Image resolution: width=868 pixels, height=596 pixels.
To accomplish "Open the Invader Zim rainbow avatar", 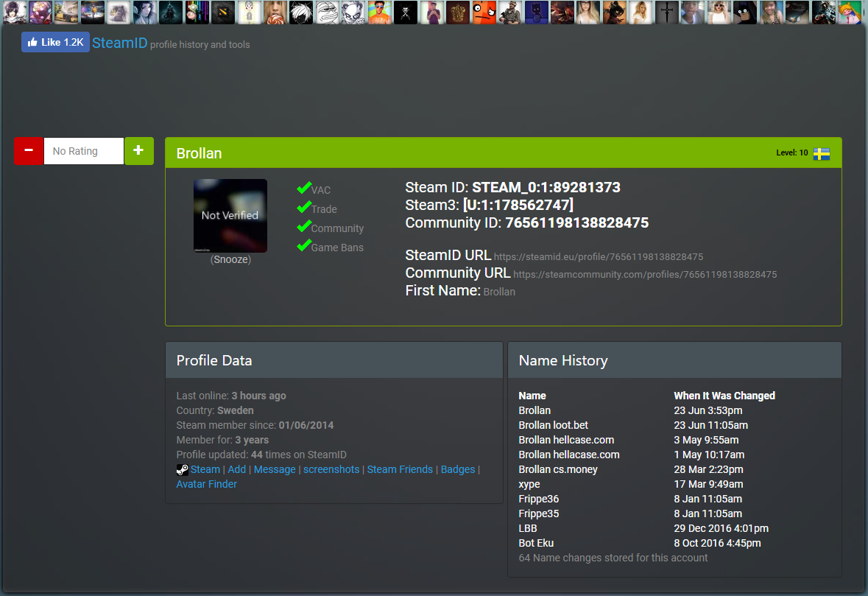I will (197, 13).
